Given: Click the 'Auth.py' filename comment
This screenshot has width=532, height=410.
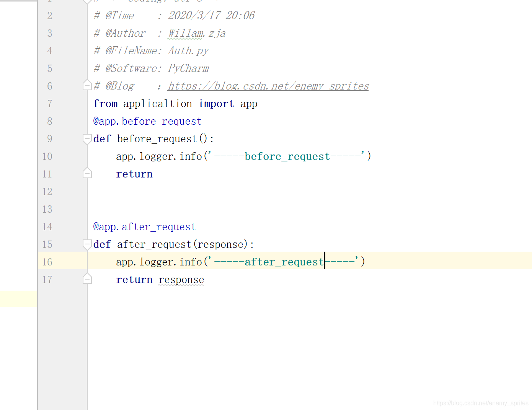Looking at the screenshot, I should click(x=188, y=51).
